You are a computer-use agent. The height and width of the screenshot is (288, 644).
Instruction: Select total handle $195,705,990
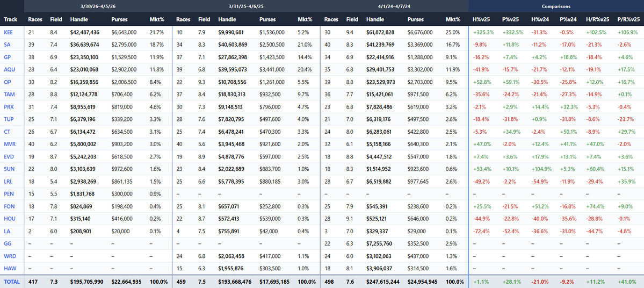point(86,282)
